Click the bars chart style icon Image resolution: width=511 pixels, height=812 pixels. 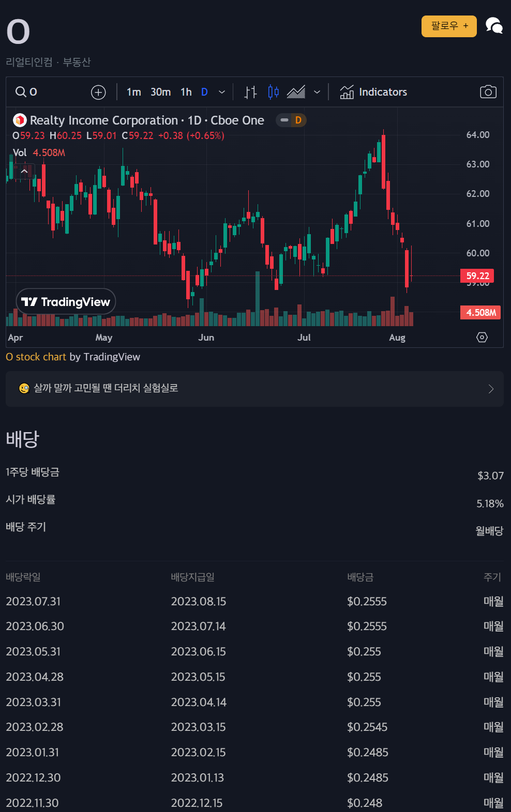[x=250, y=91]
